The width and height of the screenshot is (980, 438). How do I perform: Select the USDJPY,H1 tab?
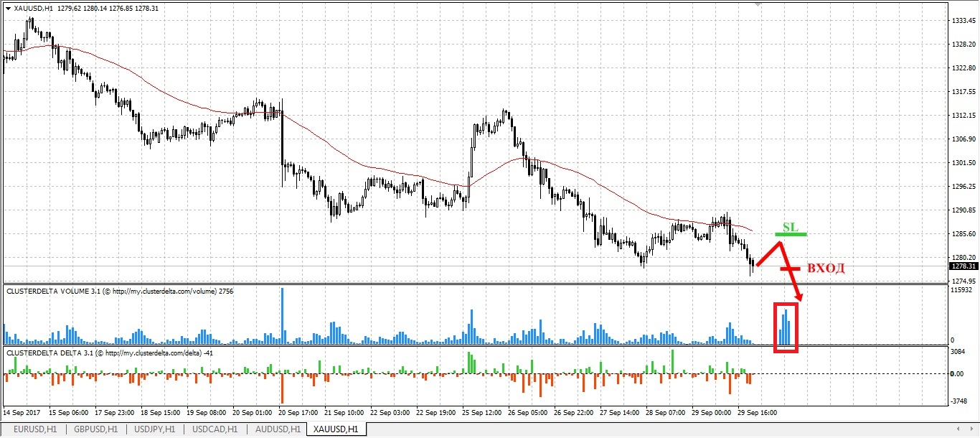coord(156,429)
